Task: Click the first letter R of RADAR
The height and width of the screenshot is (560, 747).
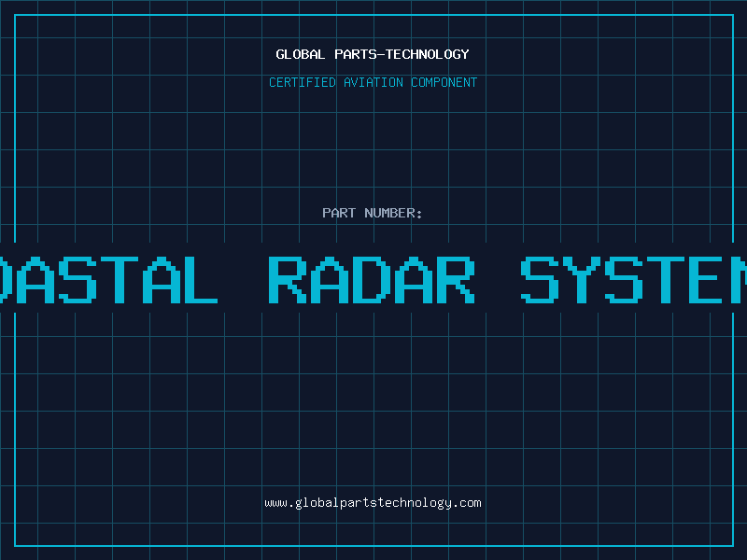Action: tap(287, 279)
